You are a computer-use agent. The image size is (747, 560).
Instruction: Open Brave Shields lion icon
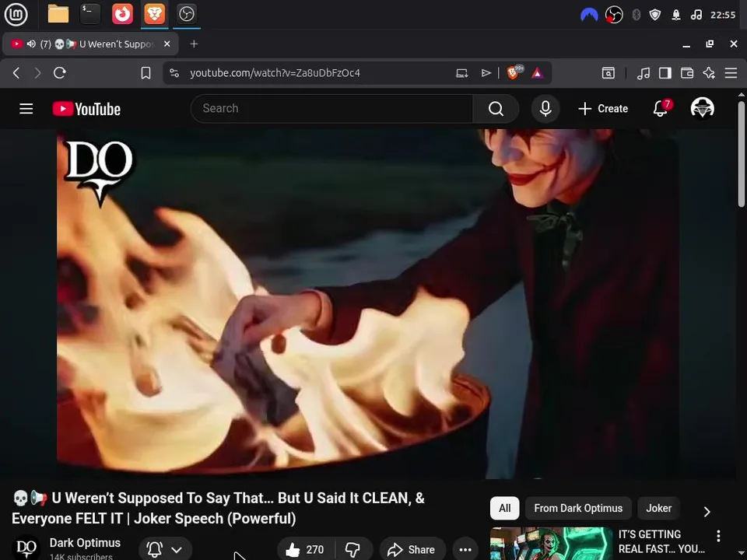pyautogui.click(x=514, y=72)
